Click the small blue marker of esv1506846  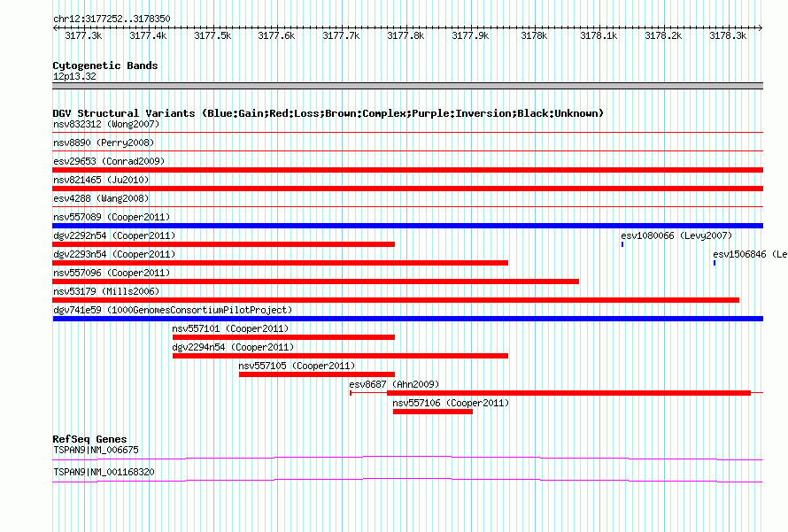(715, 263)
